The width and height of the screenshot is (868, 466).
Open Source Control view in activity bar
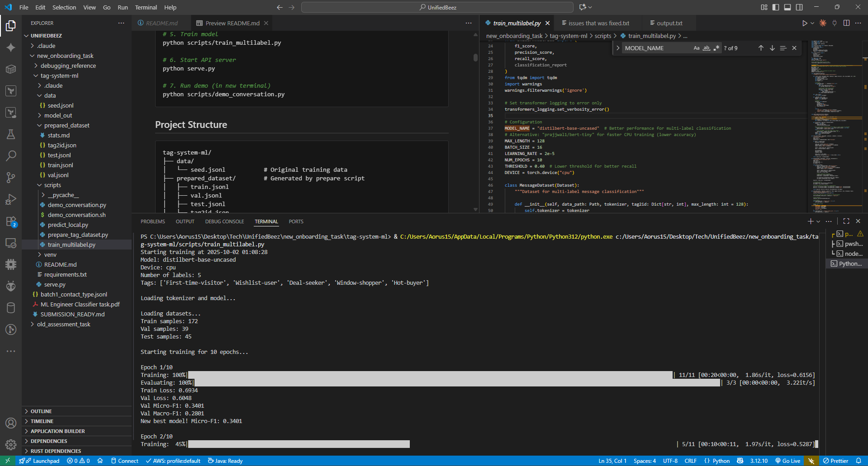(11, 178)
